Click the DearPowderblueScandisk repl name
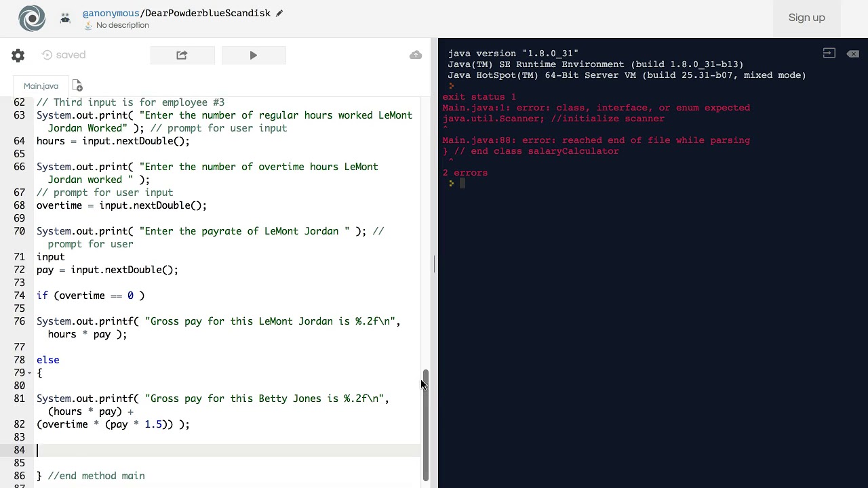868x488 pixels. click(207, 13)
